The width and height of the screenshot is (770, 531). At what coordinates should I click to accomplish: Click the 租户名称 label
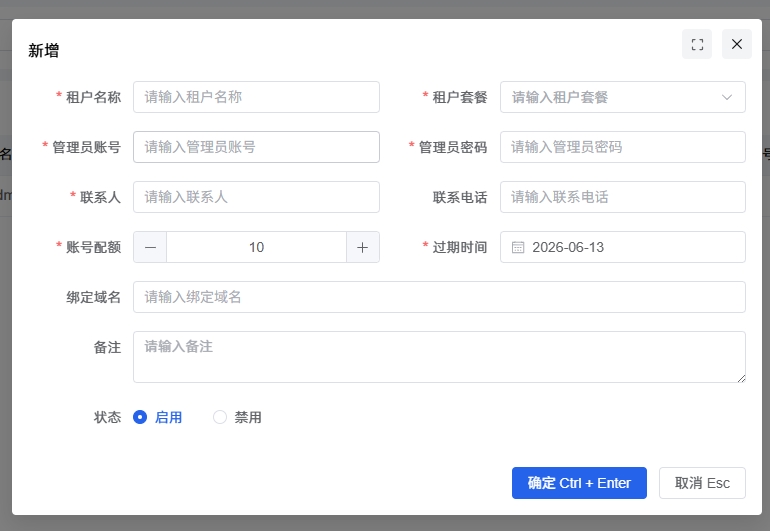(93, 97)
